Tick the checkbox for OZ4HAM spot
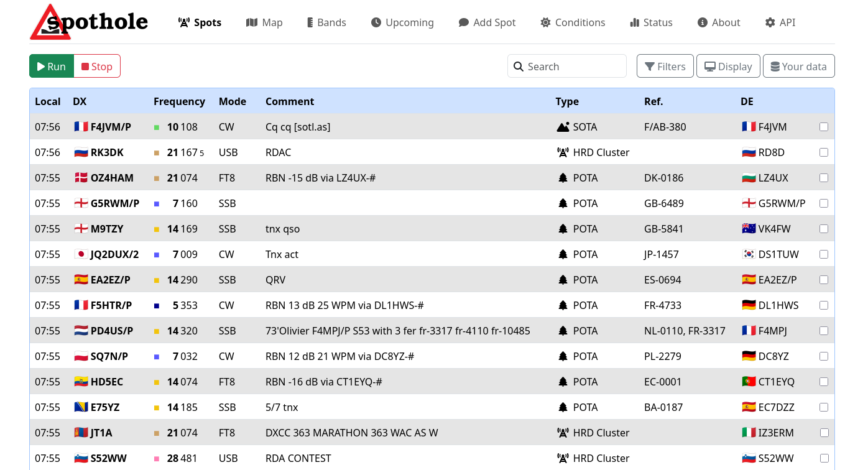The image size is (868, 470). coord(824,178)
